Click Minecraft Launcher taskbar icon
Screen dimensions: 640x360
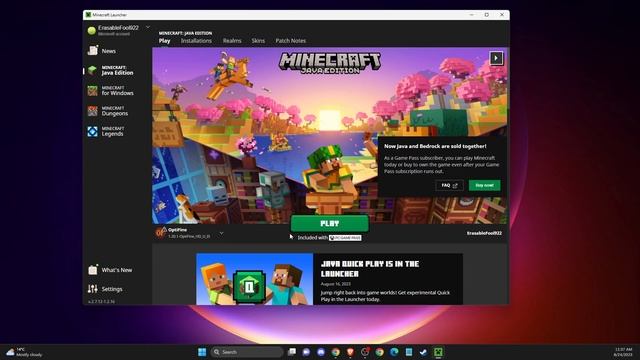[x=438, y=352]
